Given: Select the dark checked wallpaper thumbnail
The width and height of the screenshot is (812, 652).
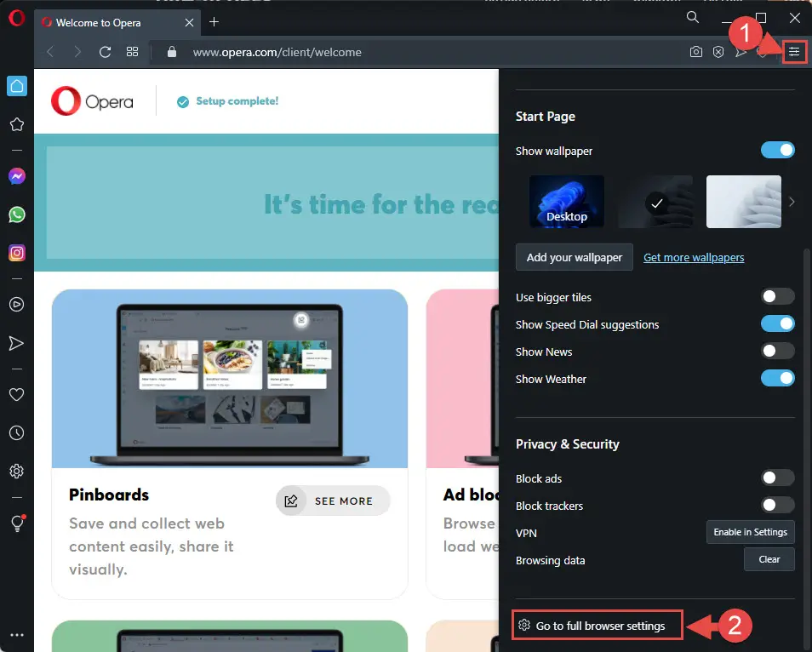Looking at the screenshot, I should point(655,202).
